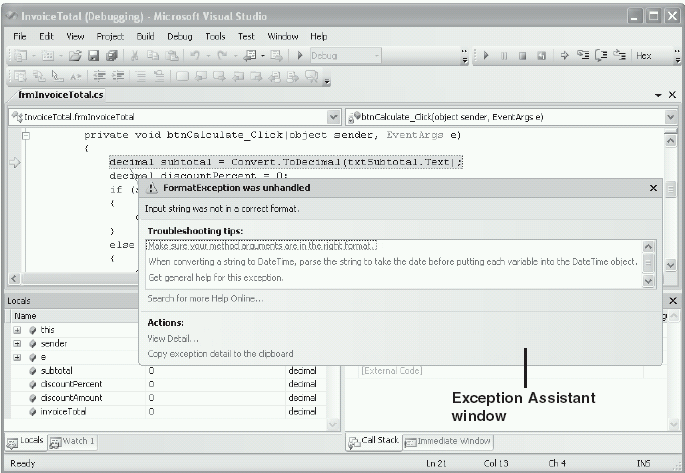Click the troubleshooting tips scroll up arrow

coord(648,247)
